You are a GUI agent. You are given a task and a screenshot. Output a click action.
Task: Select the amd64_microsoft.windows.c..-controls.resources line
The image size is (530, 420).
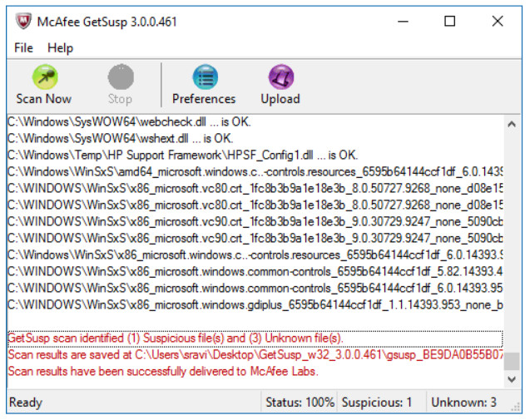point(255,171)
